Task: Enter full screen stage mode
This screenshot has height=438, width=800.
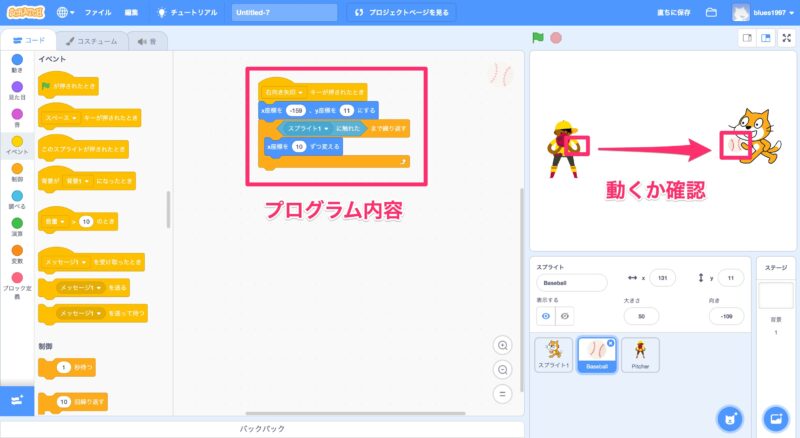Action: pyautogui.click(x=785, y=38)
